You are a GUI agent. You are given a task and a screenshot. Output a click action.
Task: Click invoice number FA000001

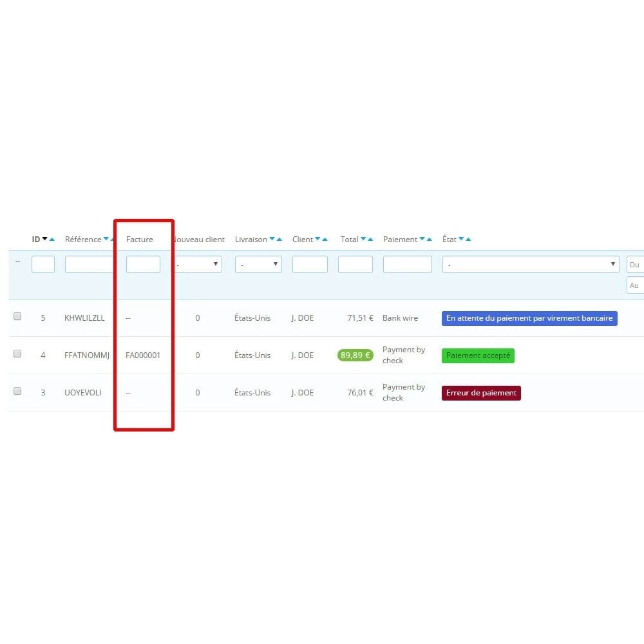pyautogui.click(x=143, y=355)
